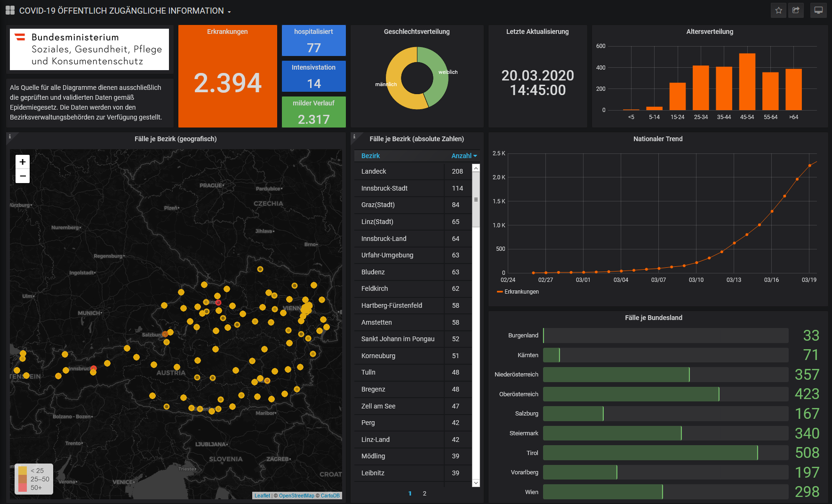The width and height of the screenshot is (832, 504).
Task: Open Fälle je Bezirk (geografisch) title menu
Action: pos(176,139)
